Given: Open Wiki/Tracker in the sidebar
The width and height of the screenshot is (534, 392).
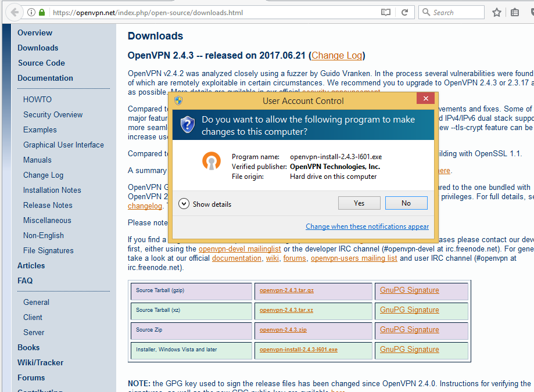Looking at the screenshot, I should (41, 362).
